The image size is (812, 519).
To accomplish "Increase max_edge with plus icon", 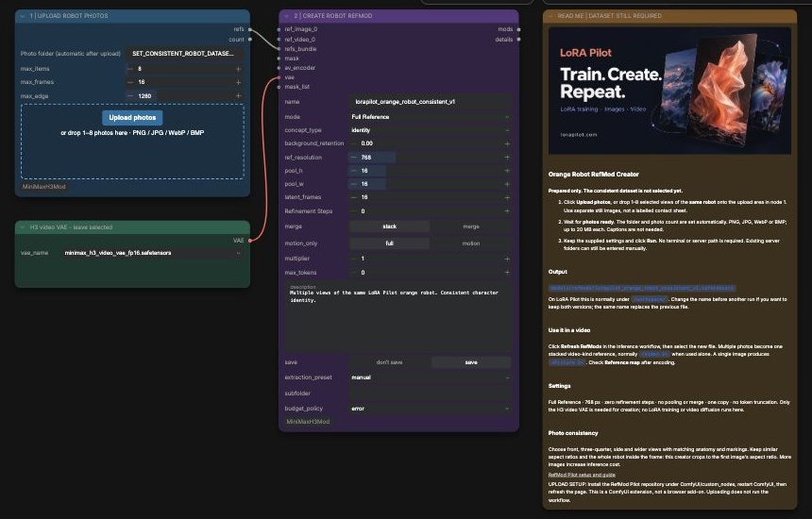I will point(238,95).
